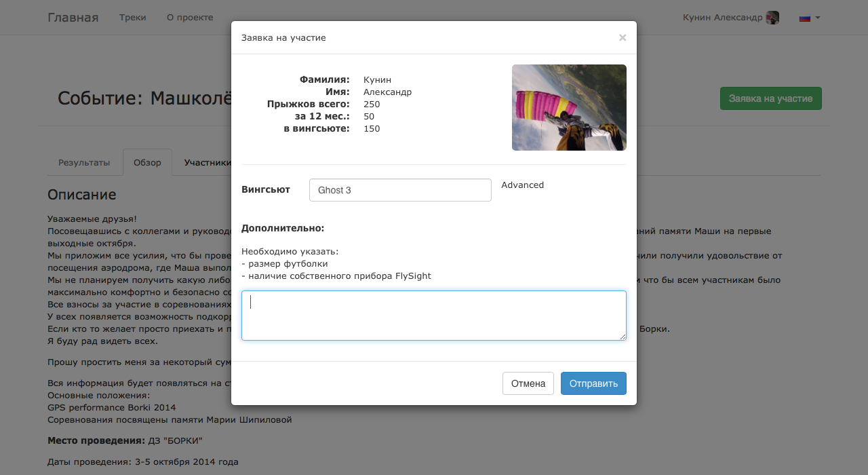Click the 150 wingsuit jumps value
The height and width of the screenshot is (475, 868).
click(372, 129)
